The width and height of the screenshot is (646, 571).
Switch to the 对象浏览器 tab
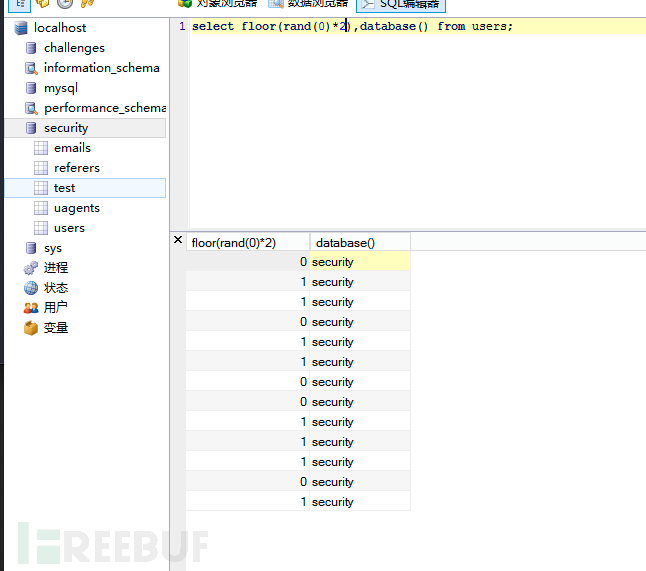218,4
